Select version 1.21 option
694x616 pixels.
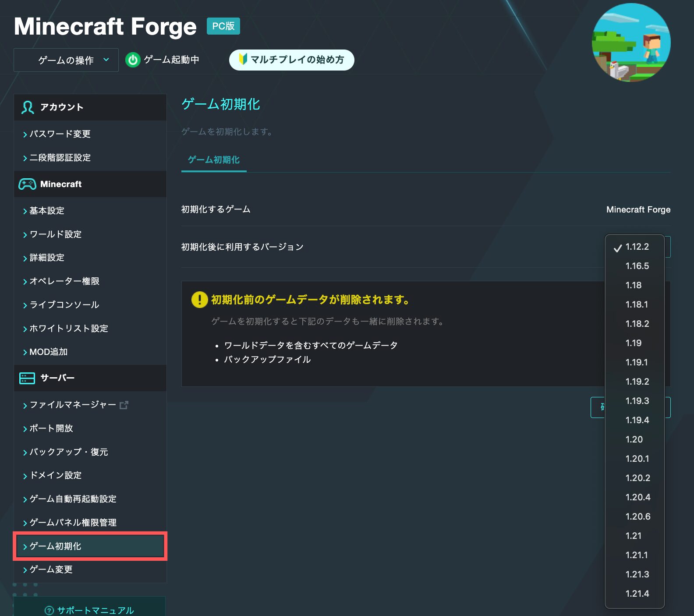(635, 536)
